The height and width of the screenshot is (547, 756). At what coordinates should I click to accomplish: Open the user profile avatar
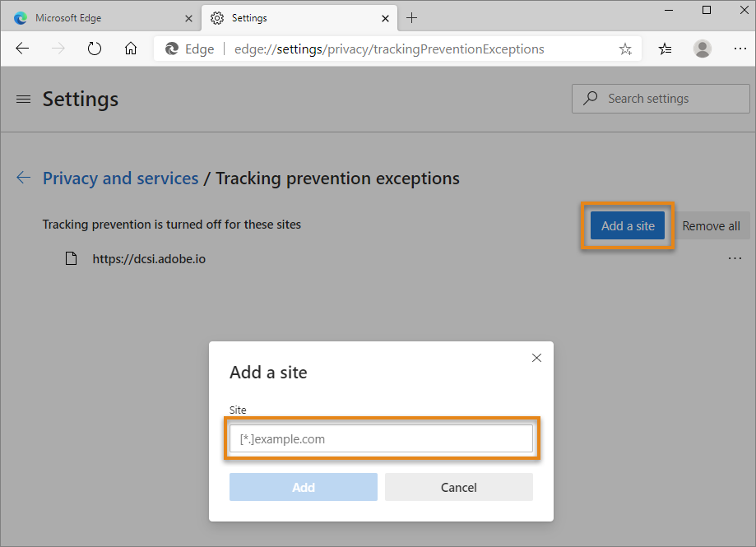pos(703,49)
